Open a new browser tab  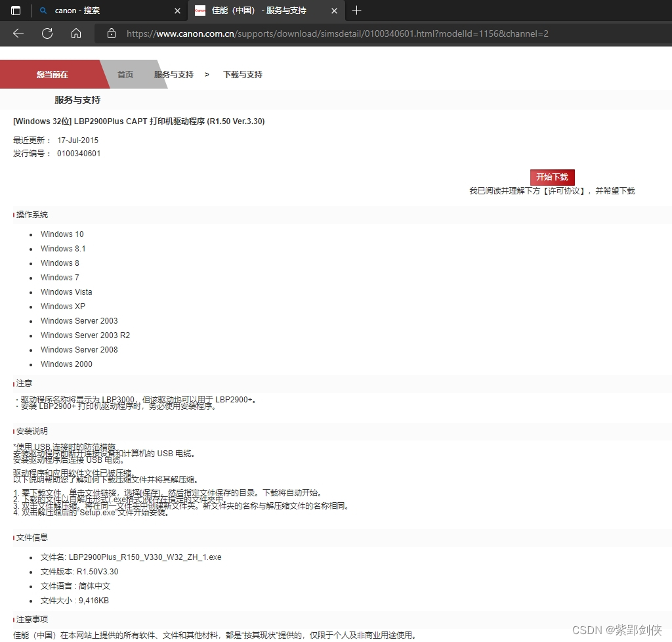point(356,11)
